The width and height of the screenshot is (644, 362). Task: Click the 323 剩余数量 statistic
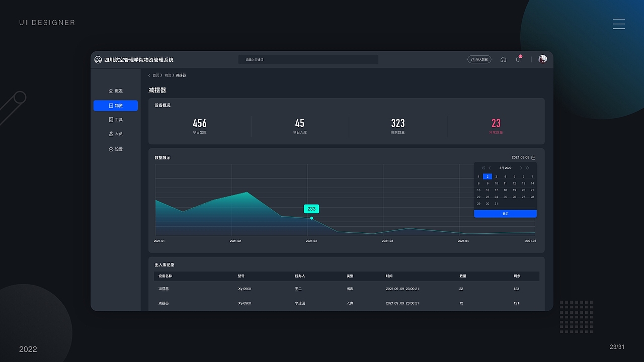398,126
